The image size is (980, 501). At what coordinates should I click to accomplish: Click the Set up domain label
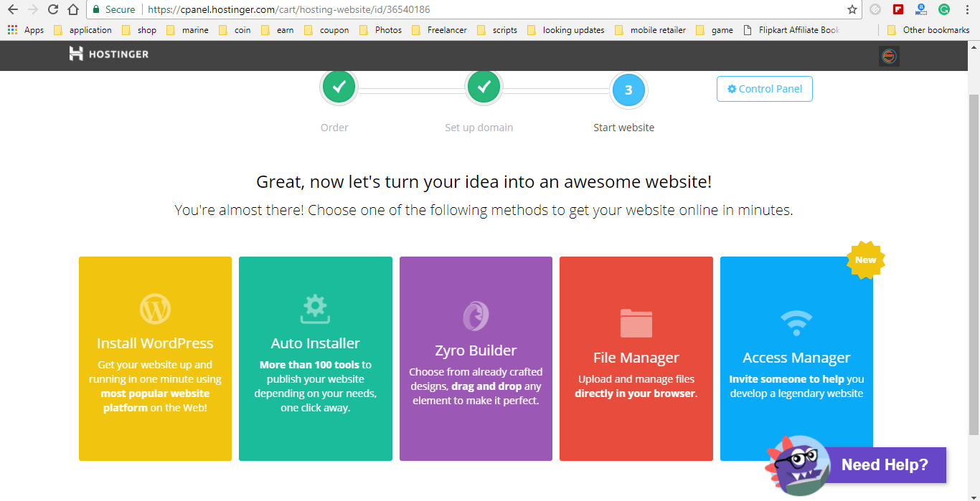[479, 128]
